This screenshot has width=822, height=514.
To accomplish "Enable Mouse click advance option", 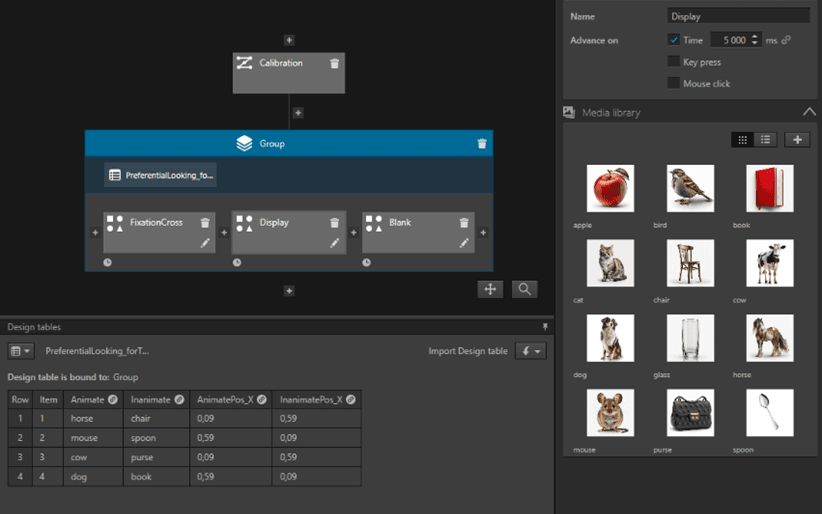I will pos(674,83).
